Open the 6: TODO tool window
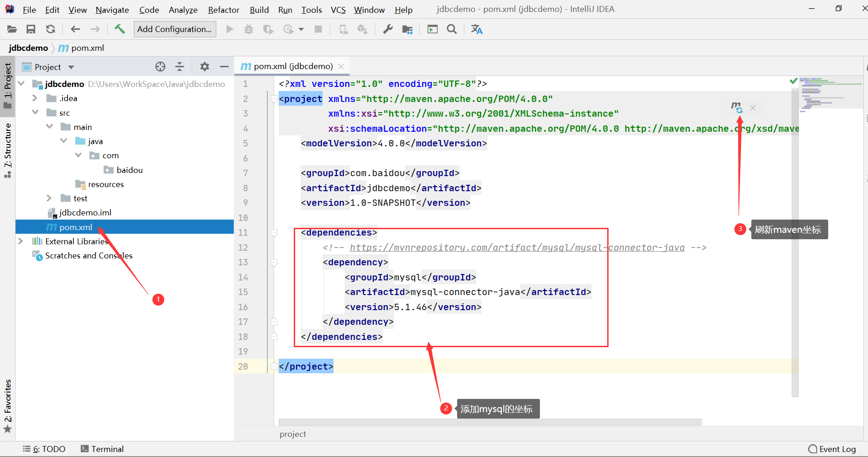 click(x=44, y=449)
